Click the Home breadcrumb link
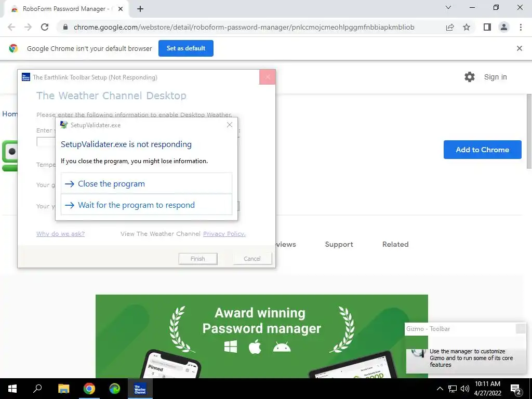Image resolution: width=532 pixels, height=399 pixels. pyautogui.click(x=10, y=114)
